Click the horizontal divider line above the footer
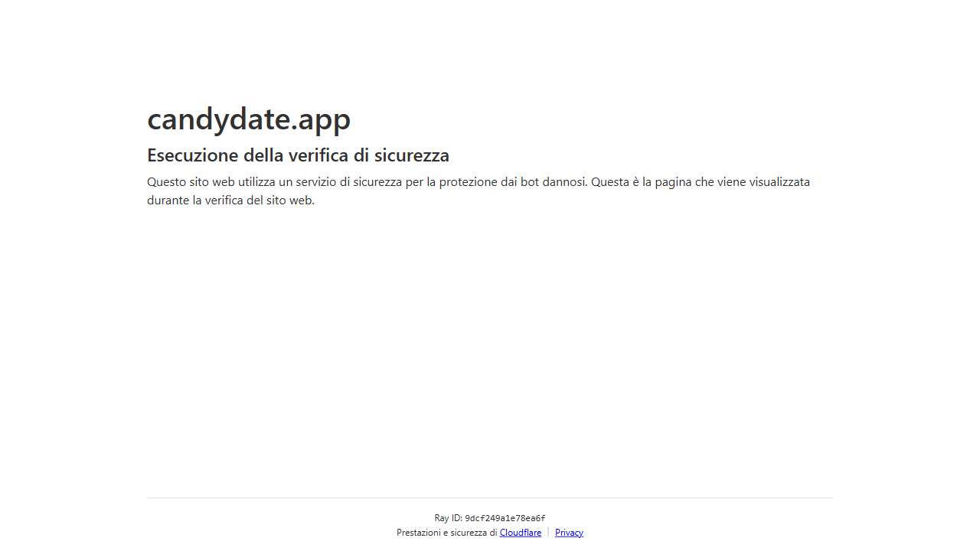This screenshot has height=551, width=980. 490,498
